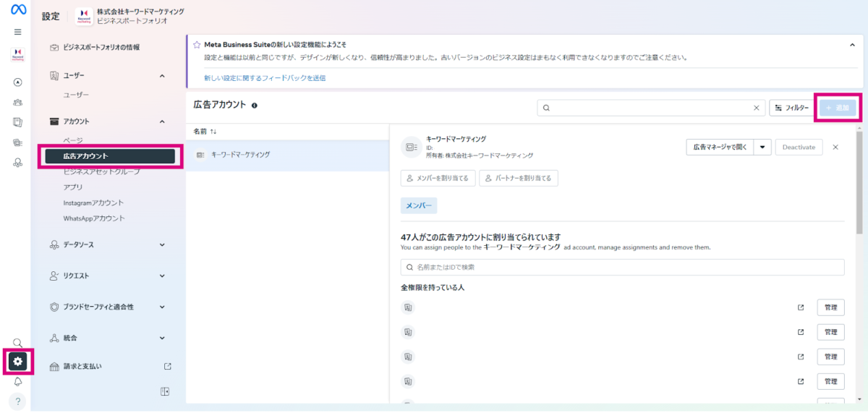Viewport: 868px width, 413px height.
Task: Click the Meta logo icon
Action: tap(17, 10)
